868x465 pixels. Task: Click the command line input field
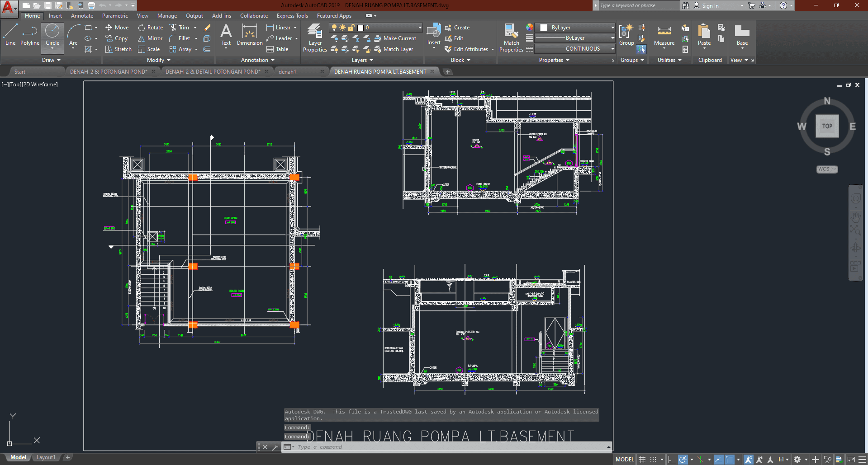tap(448, 447)
